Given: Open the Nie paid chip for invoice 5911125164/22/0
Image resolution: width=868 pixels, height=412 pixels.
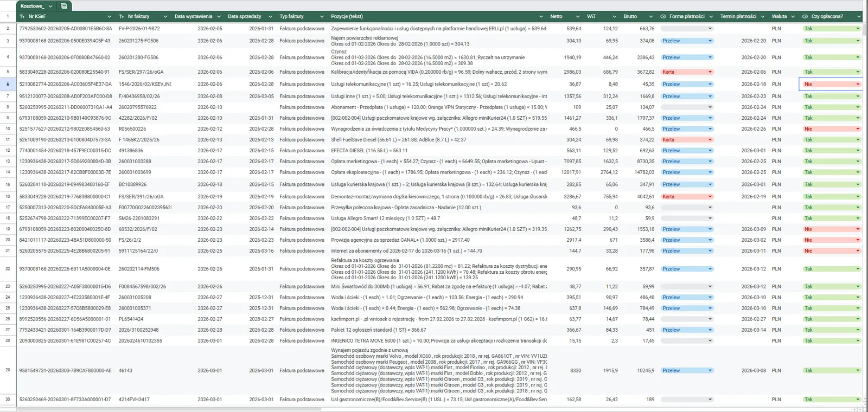Looking at the screenshot, I should (831, 250).
